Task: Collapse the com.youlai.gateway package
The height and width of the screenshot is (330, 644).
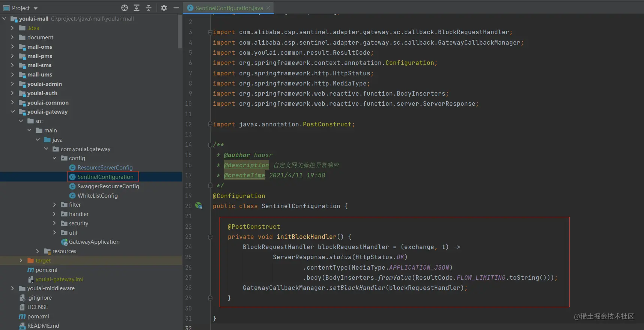Action: click(46, 149)
